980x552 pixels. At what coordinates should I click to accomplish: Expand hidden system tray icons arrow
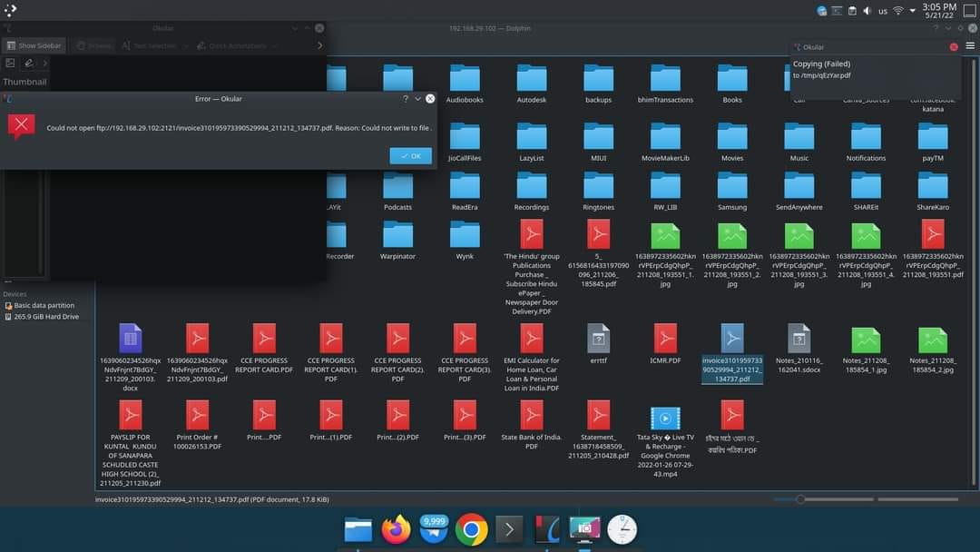[x=913, y=11]
